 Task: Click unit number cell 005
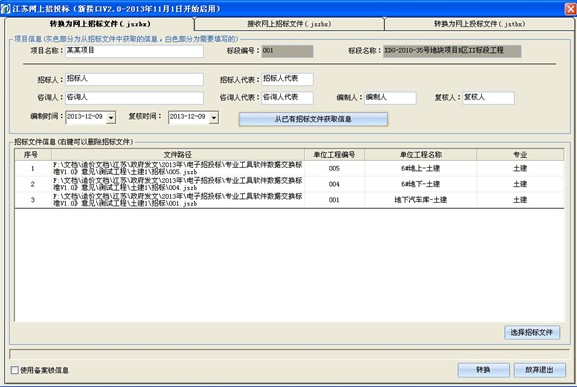click(x=334, y=168)
